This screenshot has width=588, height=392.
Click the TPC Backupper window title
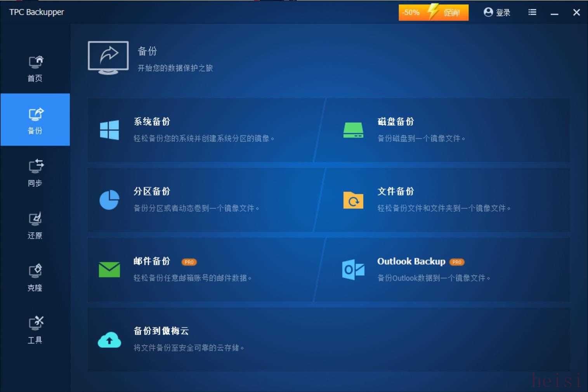(37, 12)
